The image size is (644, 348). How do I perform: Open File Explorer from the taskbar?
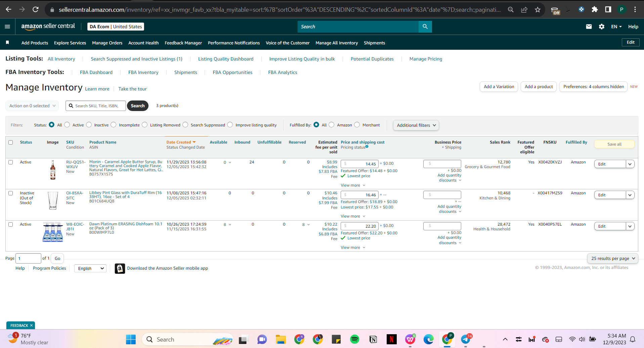tap(281, 340)
